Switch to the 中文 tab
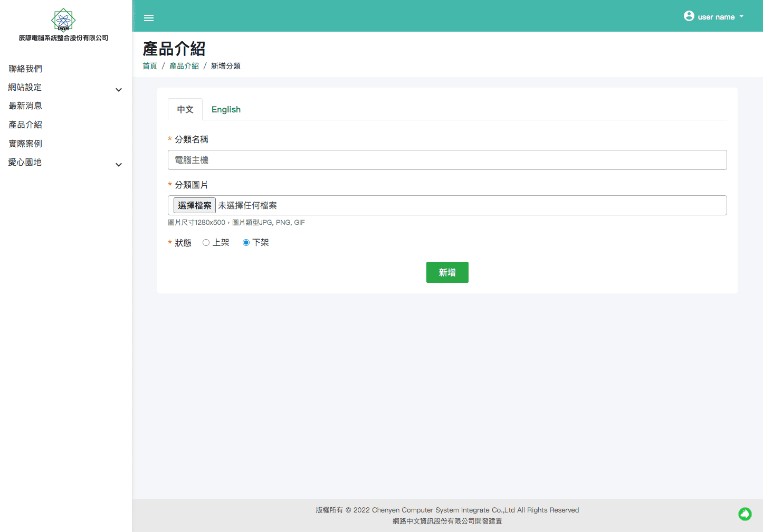The width and height of the screenshot is (763, 532). coord(185,109)
